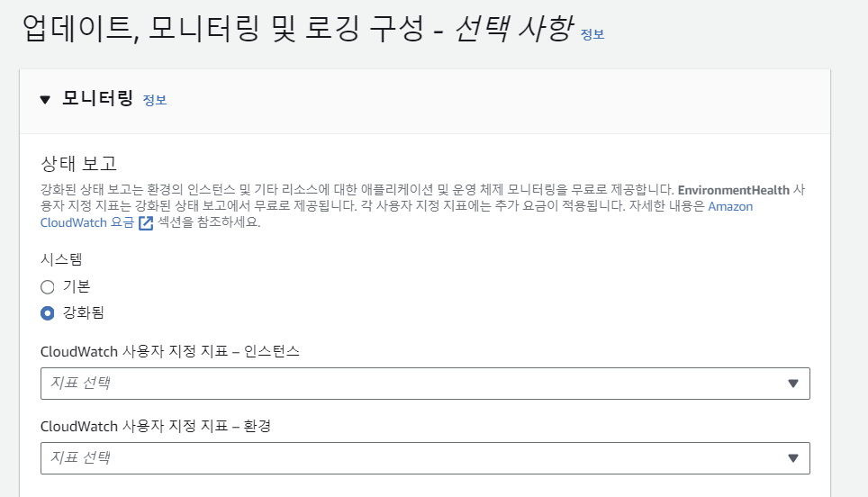Select the 강화됨 radio button
The image size is (868, 497).
point(48,313)
